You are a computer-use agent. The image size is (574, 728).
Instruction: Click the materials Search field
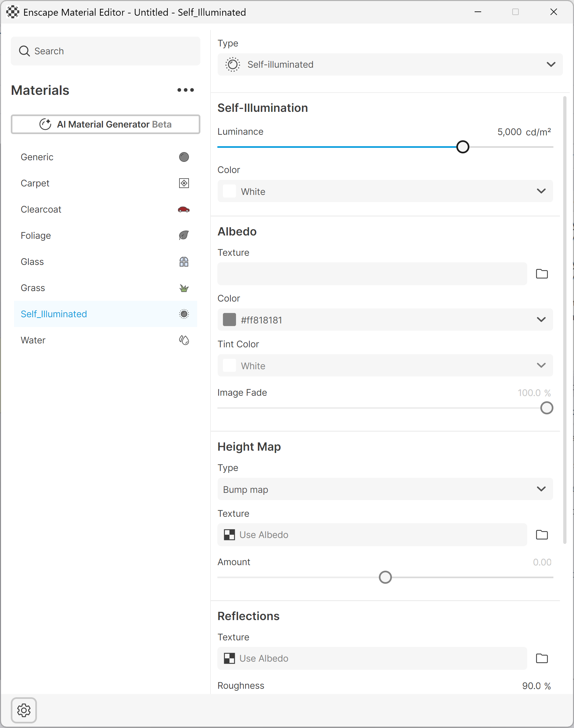(x=106, y=51)
